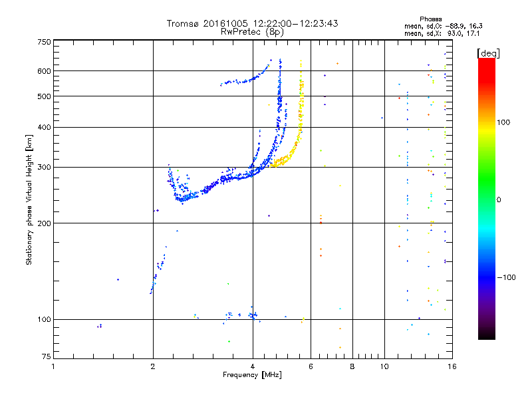Click the "400" height axis tick label
Image resolution: width=532 pixels, height=399 pixels.
click(x=44, y=127)
